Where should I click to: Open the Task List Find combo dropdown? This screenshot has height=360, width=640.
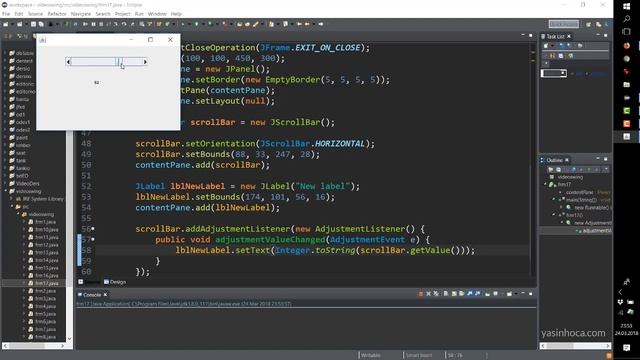click(x=562, y=73)
